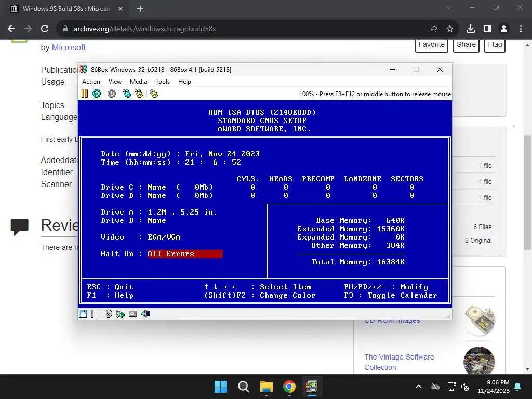Open the Tools menu in 86Box
Viewport: 532px width, 399px height.
click(163, 82)
